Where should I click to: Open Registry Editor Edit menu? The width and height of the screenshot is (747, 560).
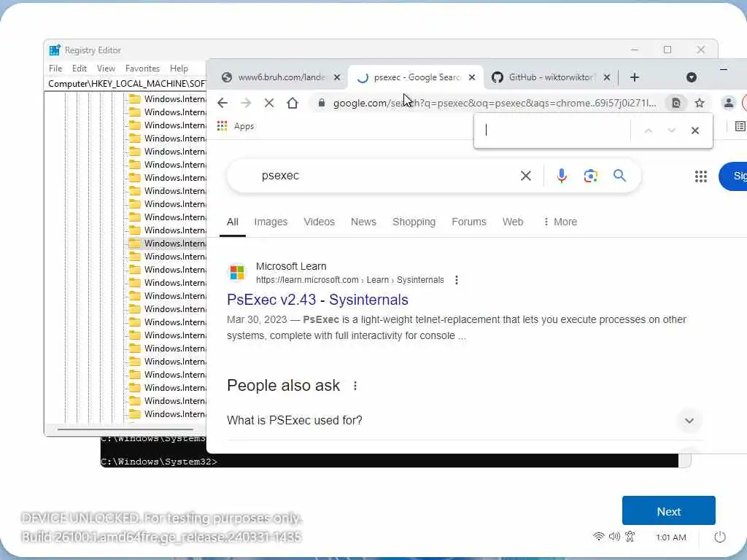(x=79, y=69)
